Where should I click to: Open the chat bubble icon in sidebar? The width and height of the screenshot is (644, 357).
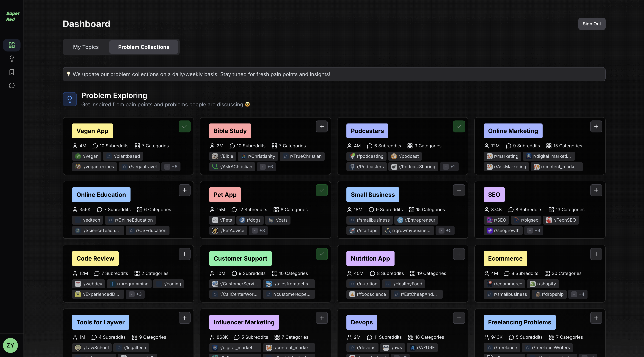pos(12,86)
